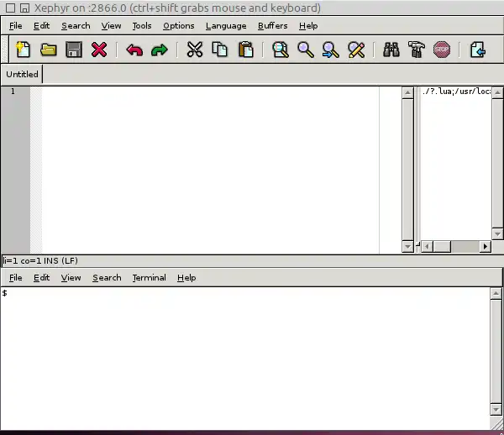Image resolution: width=504 pixels, height=435 pixels.
Task: Open the Buffers menu
Action: (x=272, y=26)
